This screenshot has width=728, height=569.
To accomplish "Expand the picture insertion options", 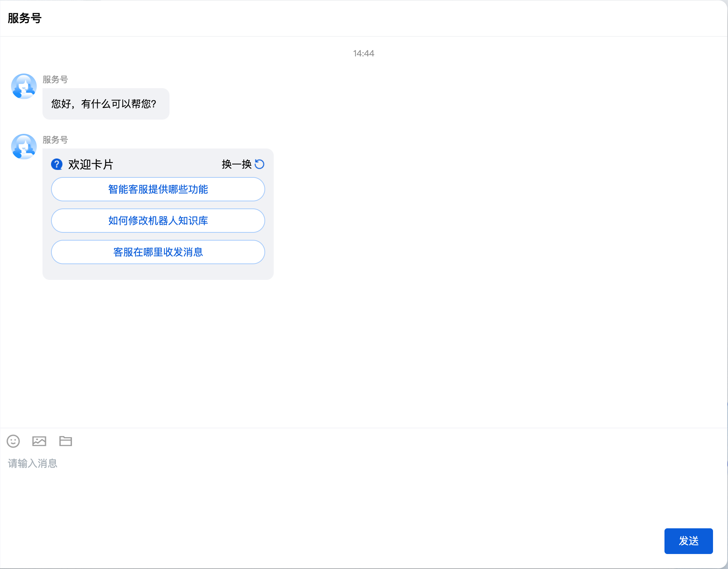I will (39, 441).
